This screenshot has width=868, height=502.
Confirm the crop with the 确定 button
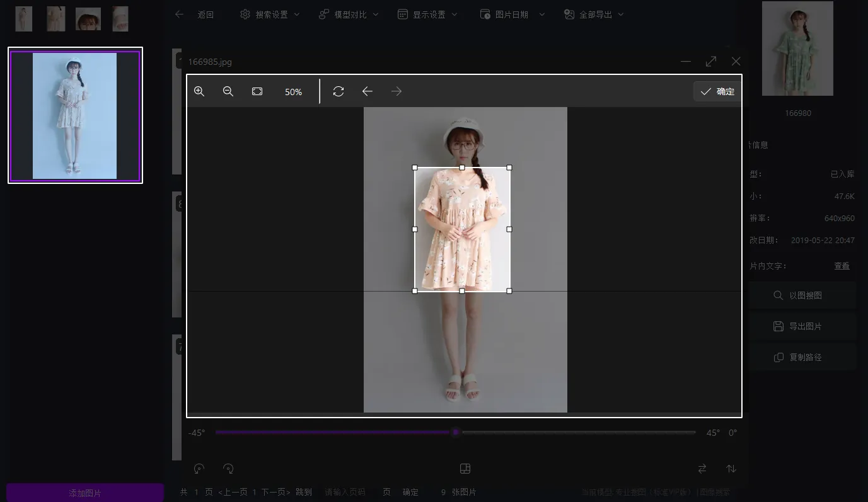[x=717, y=91]
